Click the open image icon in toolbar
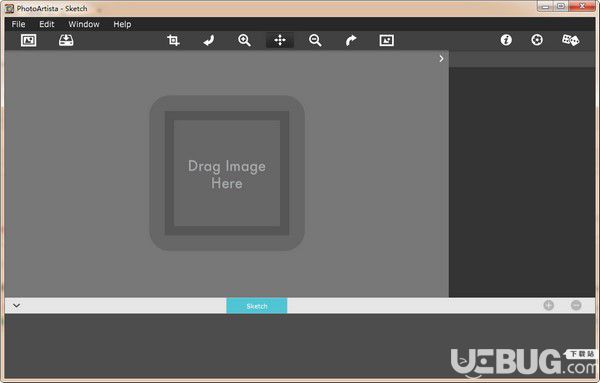The image size is (600, 383). point(28,40)
